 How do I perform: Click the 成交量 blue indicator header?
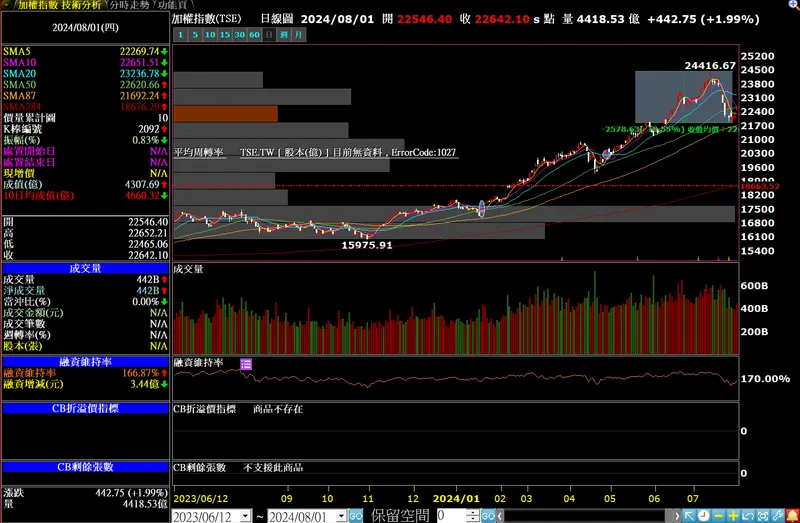[x=85, y=268]
